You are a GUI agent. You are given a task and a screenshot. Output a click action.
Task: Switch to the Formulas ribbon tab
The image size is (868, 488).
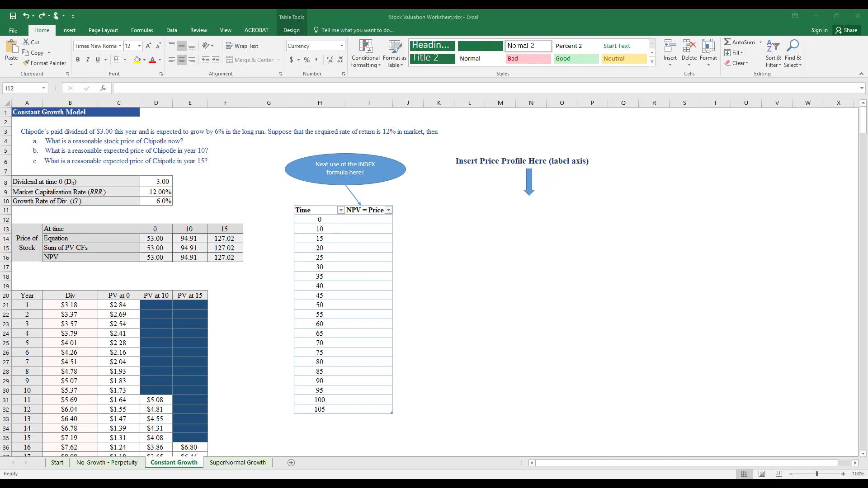point(142,30)
